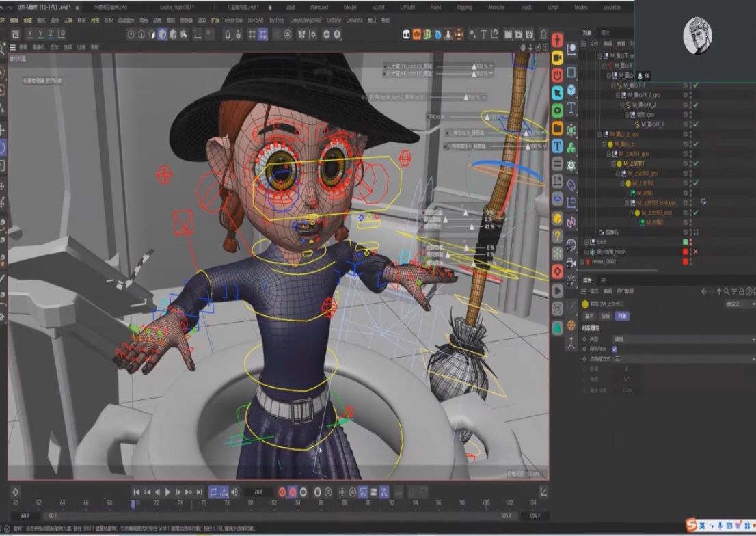756x536 pixels.
Task: Toggle the autokey record button
Action: [293, 492]
